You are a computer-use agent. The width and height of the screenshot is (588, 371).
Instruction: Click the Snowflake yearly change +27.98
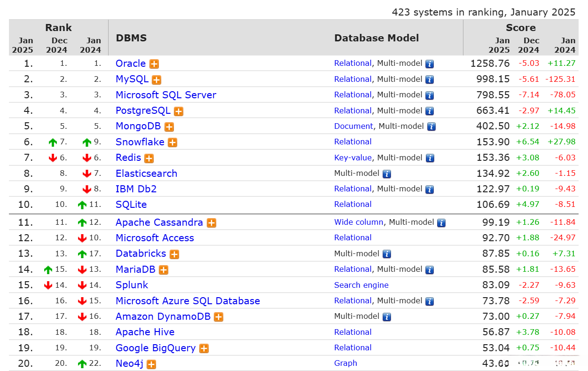pos(562,142)
